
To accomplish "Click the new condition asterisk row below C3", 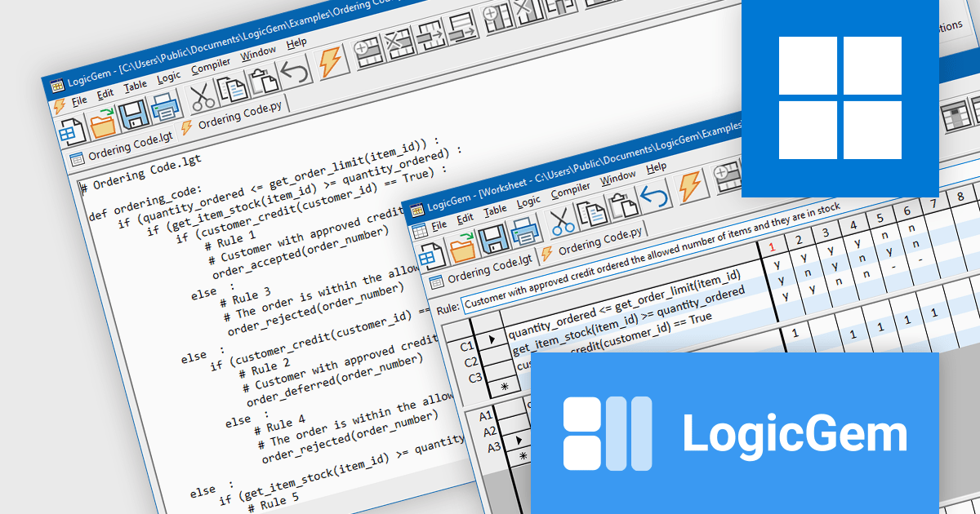I will tap(504, 388).
